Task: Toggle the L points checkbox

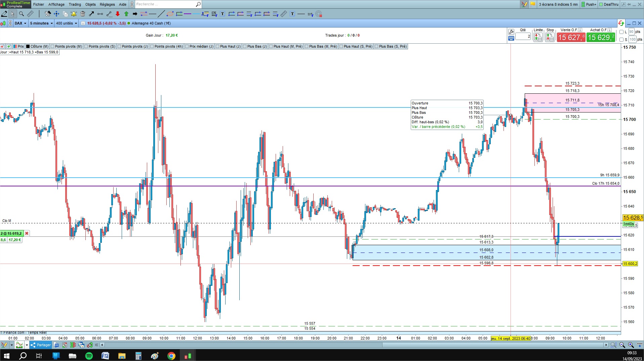Action: point(621,32)
